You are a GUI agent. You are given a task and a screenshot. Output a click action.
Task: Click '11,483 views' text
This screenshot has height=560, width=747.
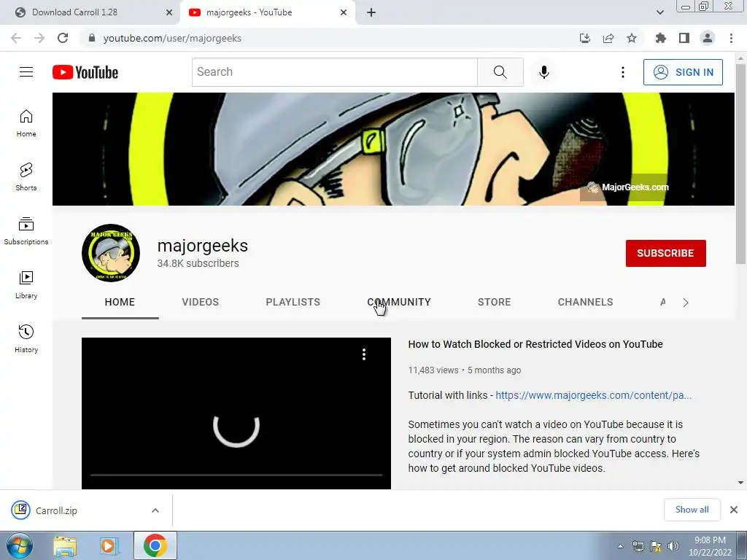433,370
